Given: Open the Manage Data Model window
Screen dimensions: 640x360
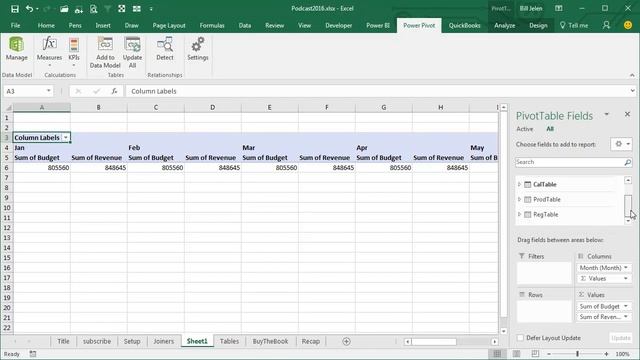Looking at the screenshot, I should click(16, 49).
